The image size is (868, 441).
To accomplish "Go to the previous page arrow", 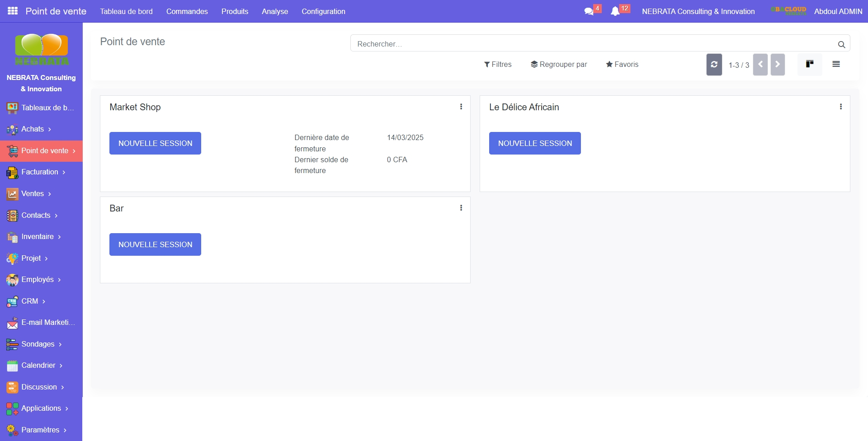I will coord(760,65).
